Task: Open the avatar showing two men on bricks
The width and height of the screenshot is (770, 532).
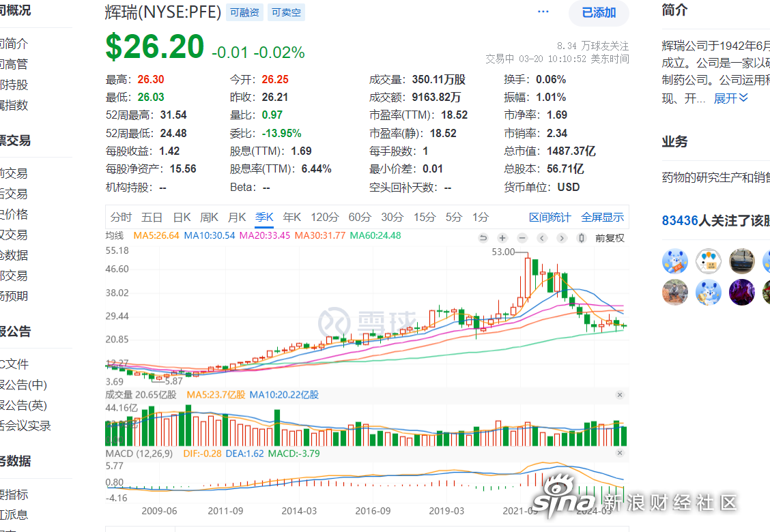Action: (674, 292)
